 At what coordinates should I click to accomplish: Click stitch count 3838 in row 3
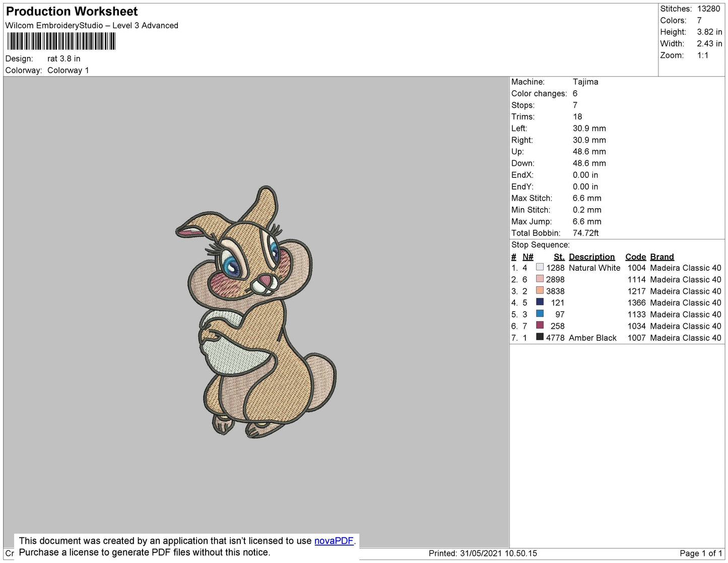pyautogui.click(x=555, y=291)
